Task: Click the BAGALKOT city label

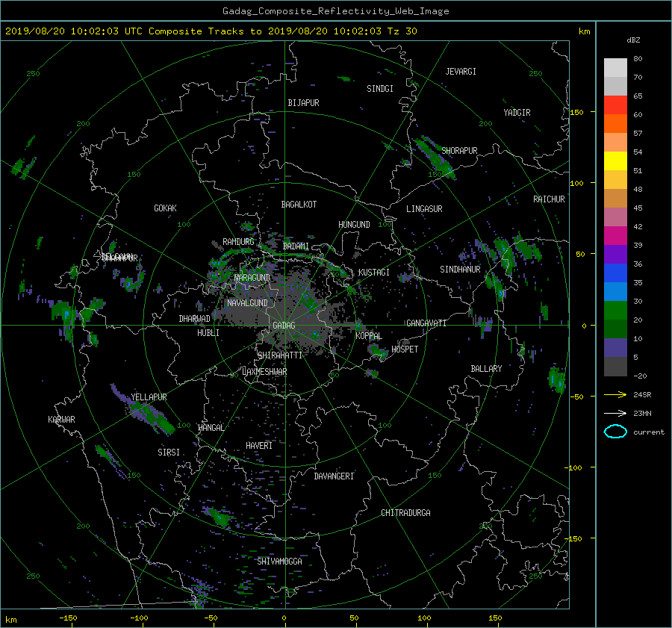Action: tap(299, 205)
